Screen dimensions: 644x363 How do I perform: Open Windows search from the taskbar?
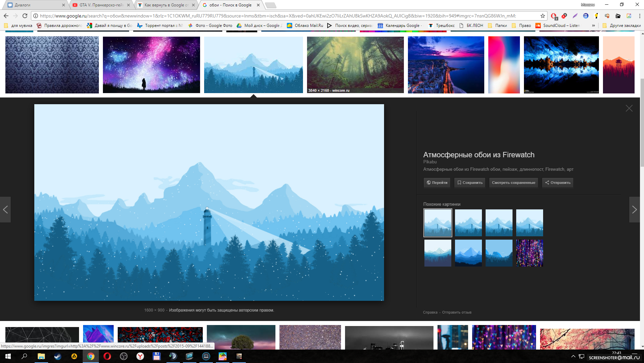[24, 356]
